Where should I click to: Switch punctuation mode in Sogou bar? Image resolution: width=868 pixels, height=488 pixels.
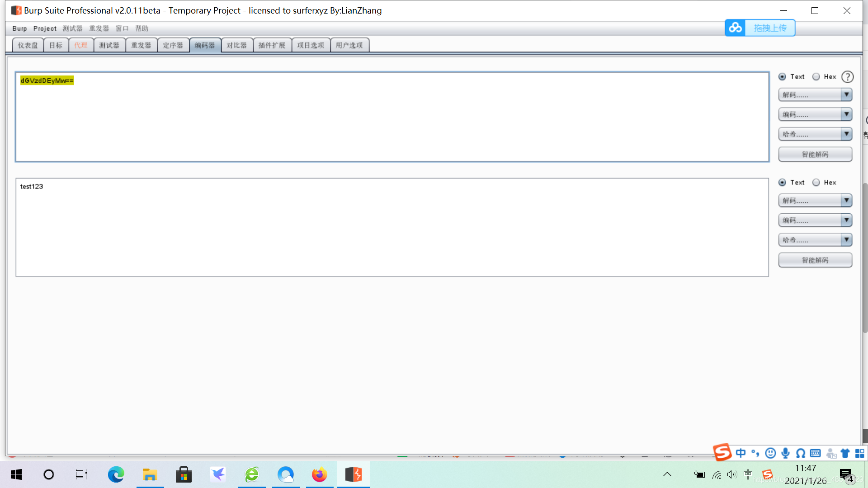point(755,453)
